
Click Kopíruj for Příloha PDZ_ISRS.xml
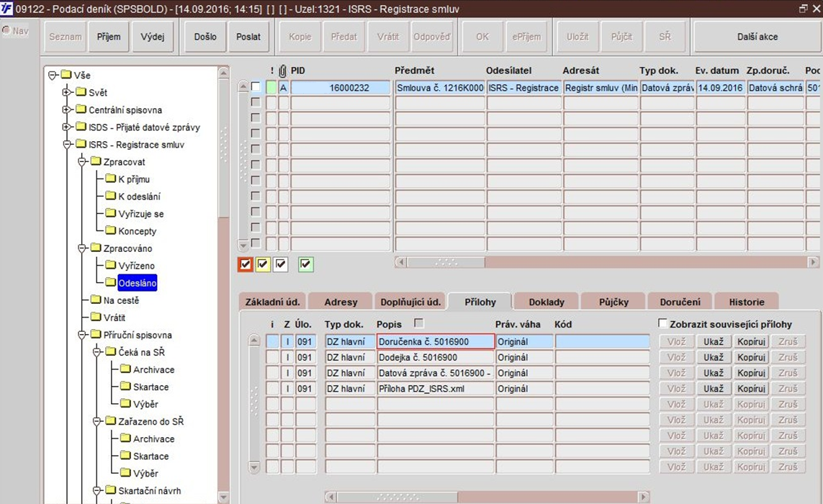point(751,389)
